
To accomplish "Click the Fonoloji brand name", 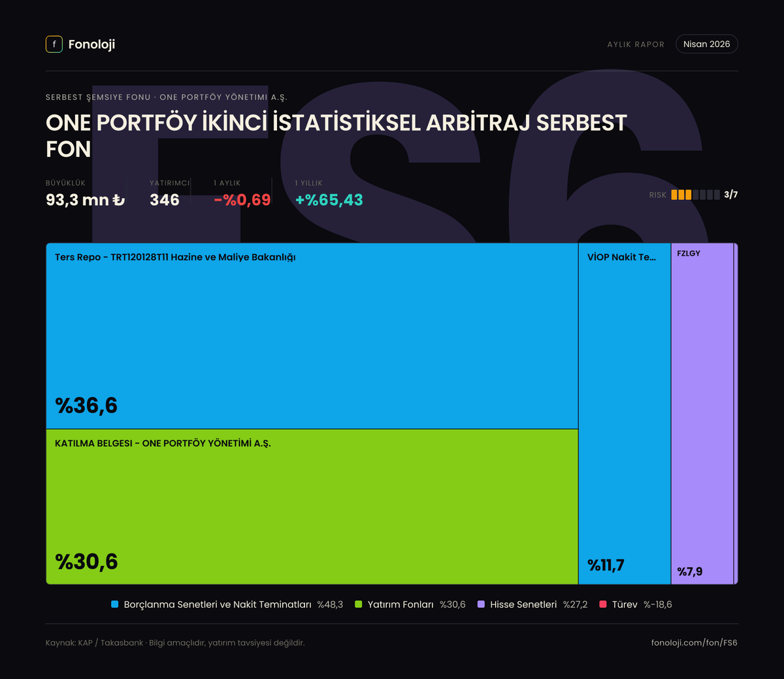I will (91, 44).
